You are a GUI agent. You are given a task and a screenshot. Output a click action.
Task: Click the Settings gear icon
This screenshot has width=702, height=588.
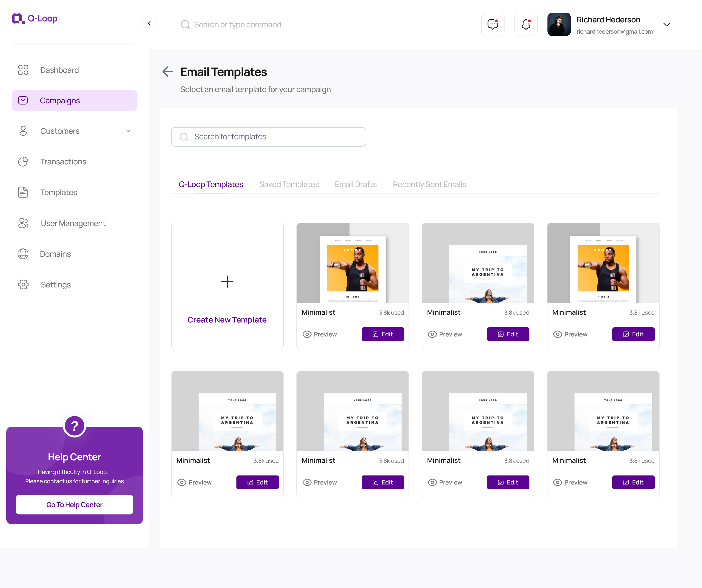click(23, 285)
